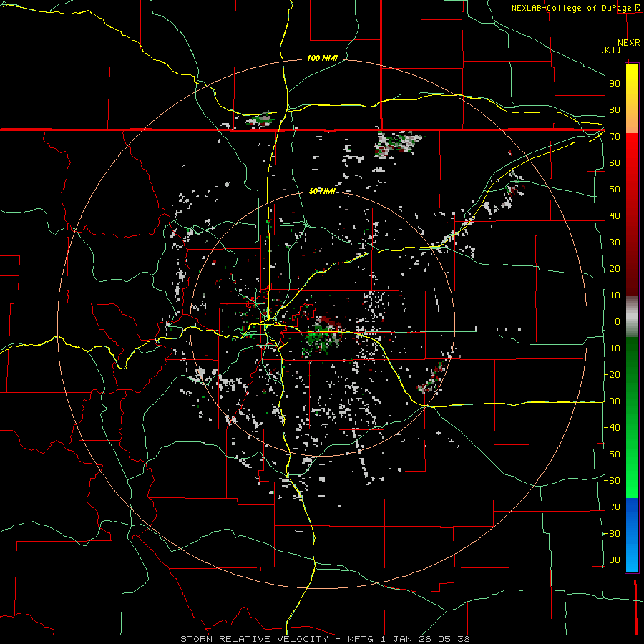The height and width of the screenshot is (644, 644).
Task: Click the positive 70 velocity scale label
Action: (x=615, y=137)
